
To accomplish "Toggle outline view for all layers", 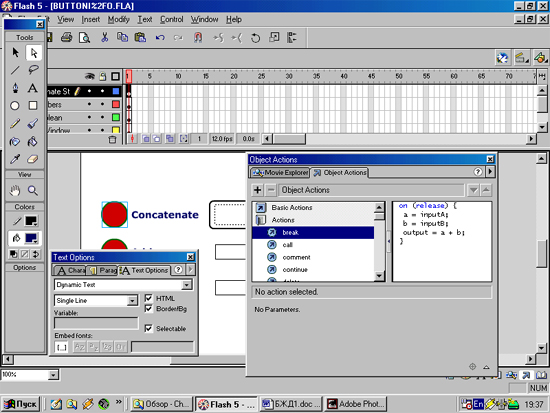I will click(115, 76).
